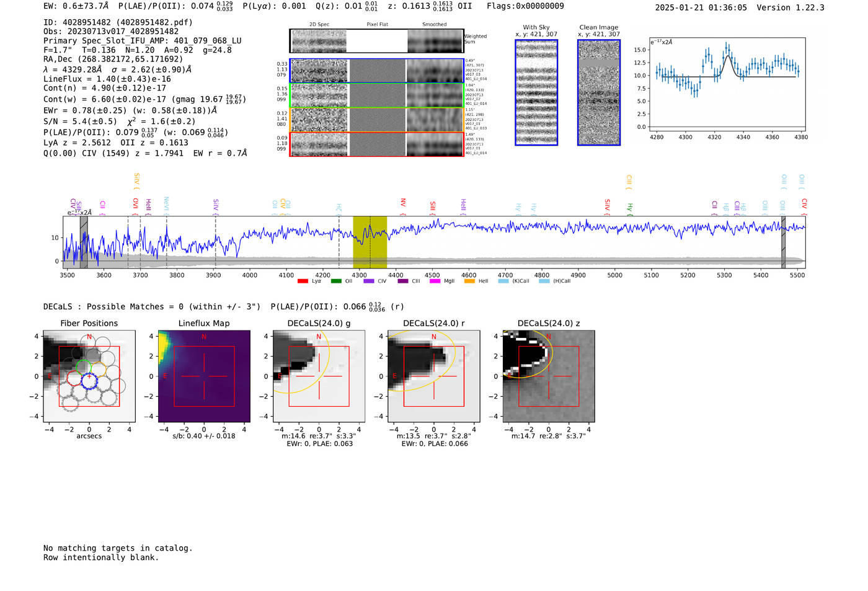Click the 'EWr: 0, PLAE: 0.066' caption
Viewport: 868px width, 591px height.
[x=434, y=444]
